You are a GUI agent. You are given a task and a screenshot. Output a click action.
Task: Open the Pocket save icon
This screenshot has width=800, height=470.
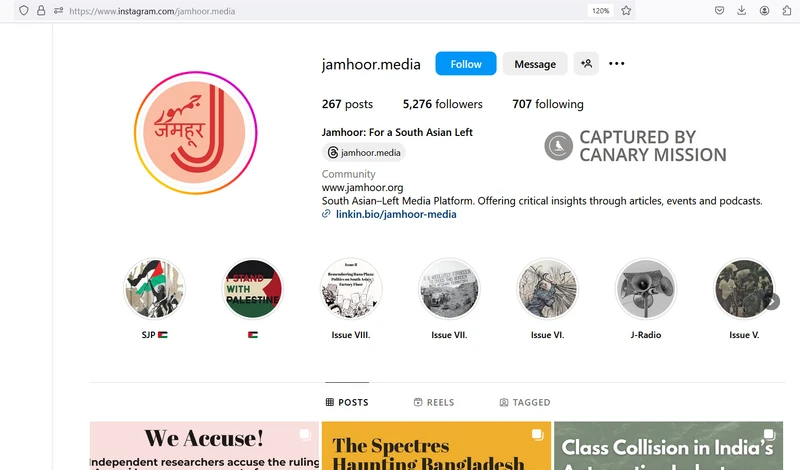click(x=719, y=11)
